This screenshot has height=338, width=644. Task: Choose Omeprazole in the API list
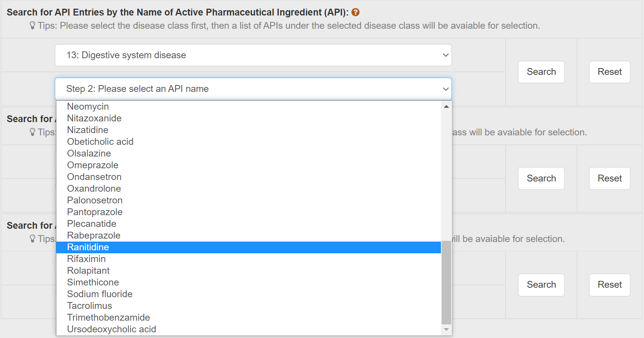click(93, 165)
